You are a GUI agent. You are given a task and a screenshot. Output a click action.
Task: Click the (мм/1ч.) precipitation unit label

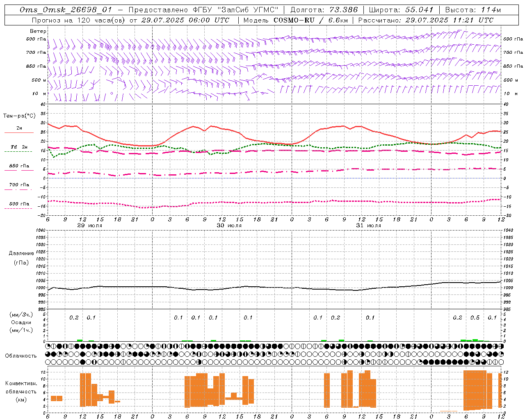(x=21, y=330)
